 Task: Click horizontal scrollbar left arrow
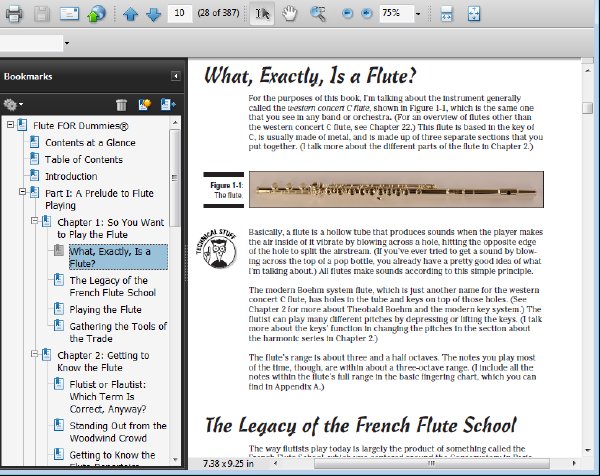(275, 463)
